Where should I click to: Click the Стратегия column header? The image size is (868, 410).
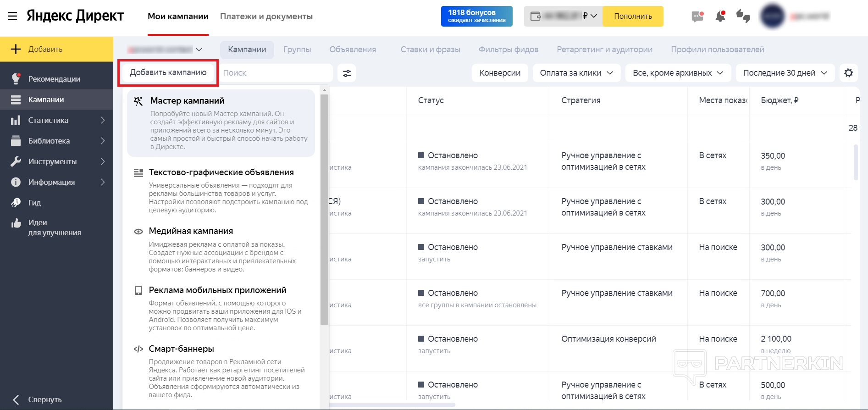click(x=581, y=100)
